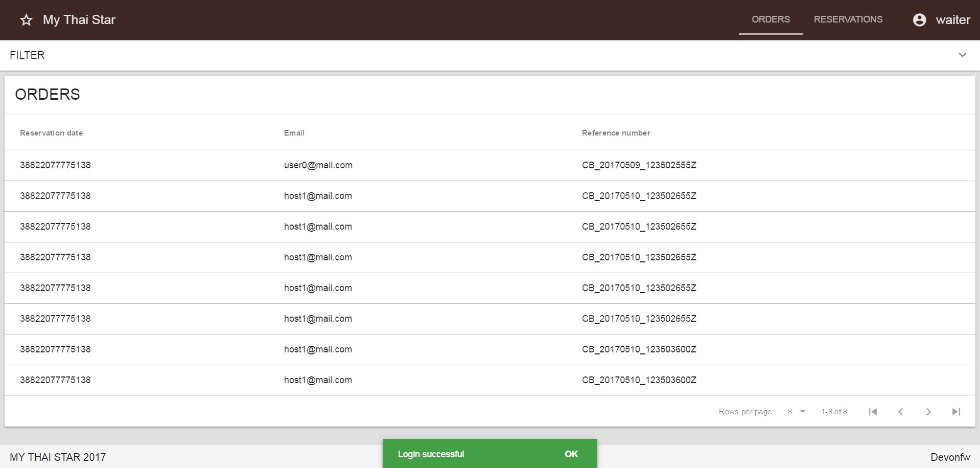Expand the FILTER panel with the chevron
Screen dimensions: 980x468
click(x=963, y=55)
